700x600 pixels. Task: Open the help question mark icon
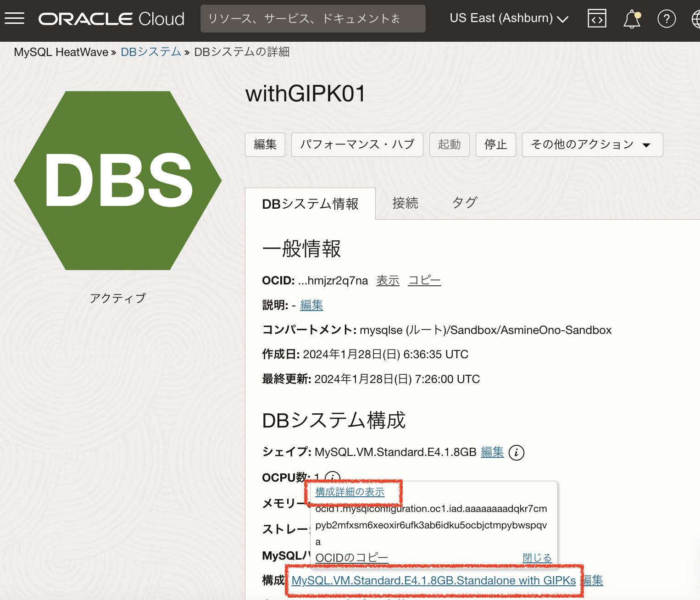tap(667, 19)
